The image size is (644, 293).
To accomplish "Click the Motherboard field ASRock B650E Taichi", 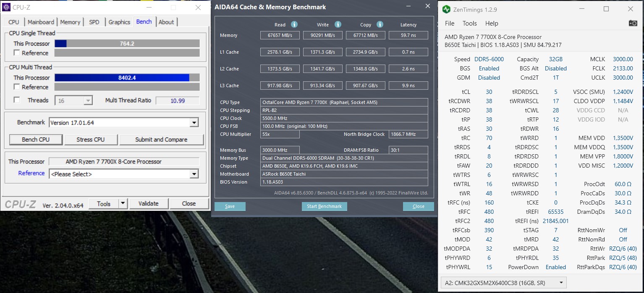I will pos(344,174).
